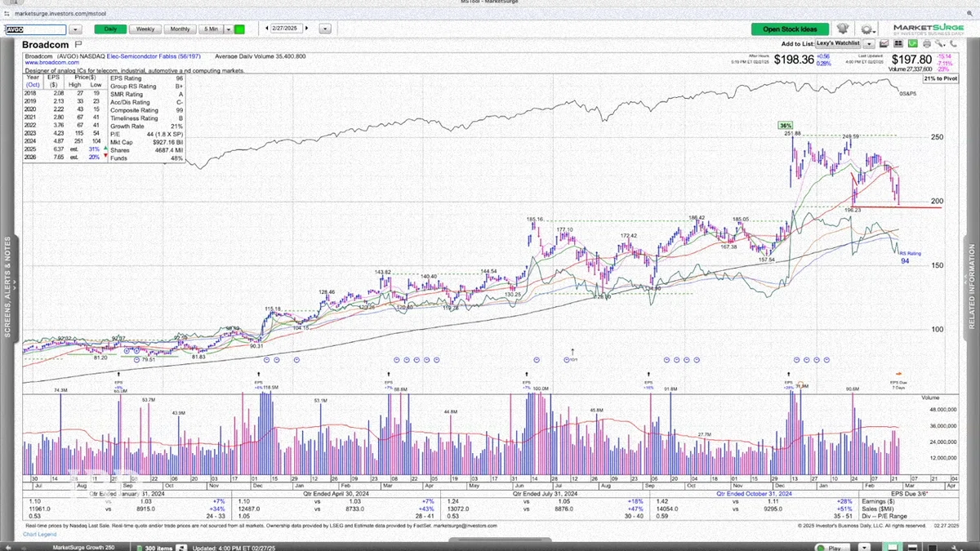The image size is (980, 551).
Task: Expand the ticker symbol dropdown arrow
Action: click(x=75, y=29)
